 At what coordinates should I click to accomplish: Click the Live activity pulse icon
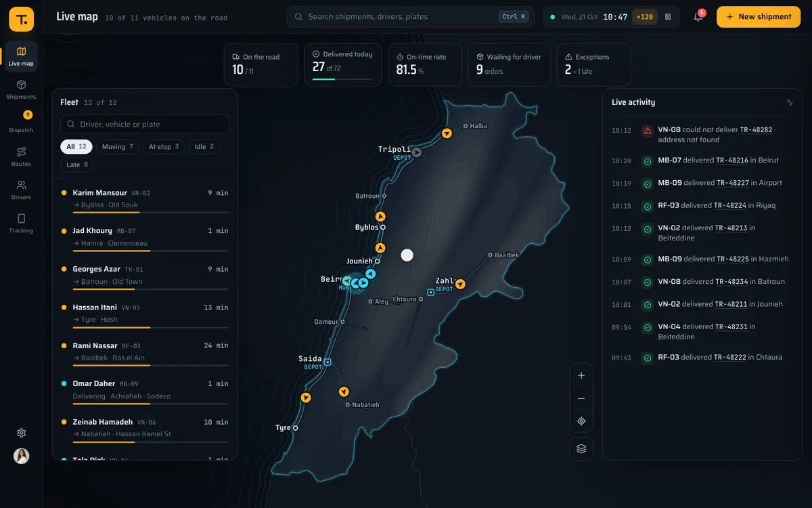[x=790, y=102]
